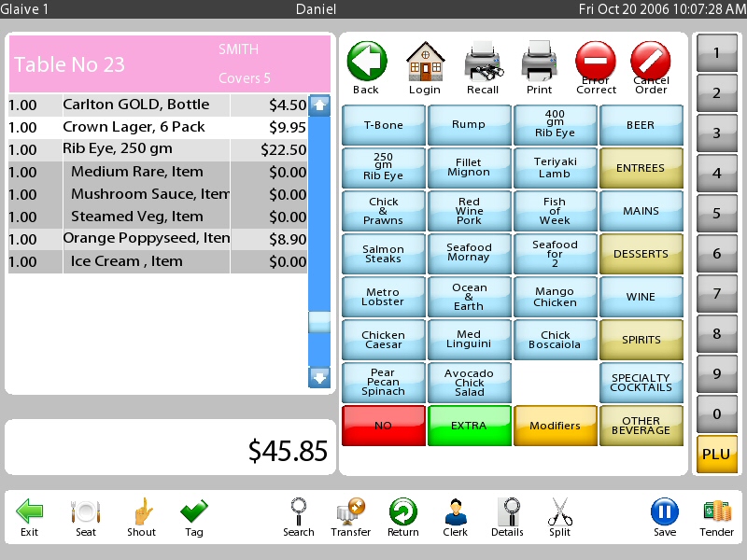Open the Search magnifier icon
Image resolution: width=747 pixels, height=560 pixels.
(x=299, y=511)
